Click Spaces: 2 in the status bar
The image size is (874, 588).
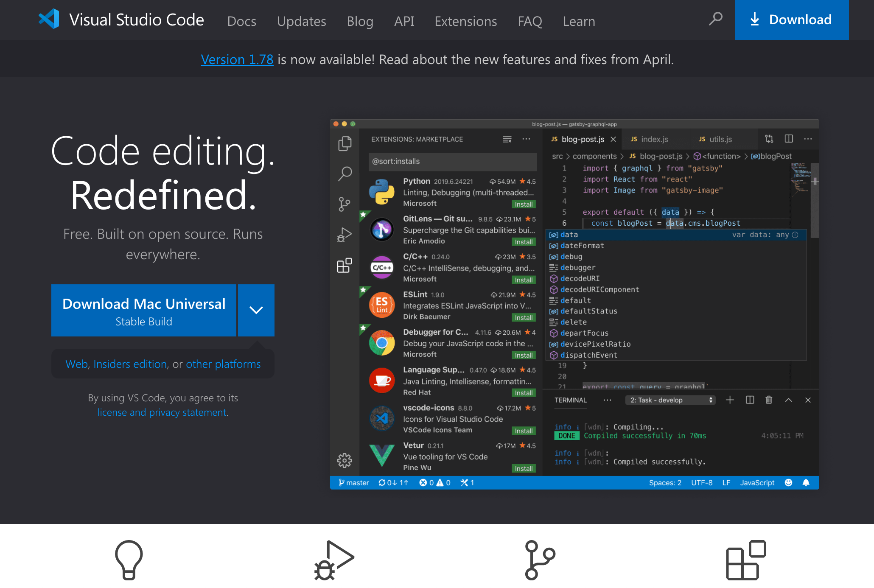665,483
